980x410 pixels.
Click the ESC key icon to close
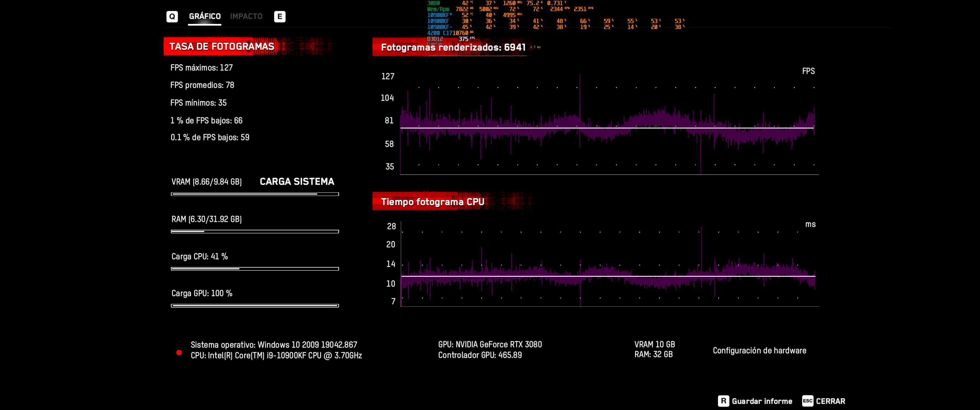[807, 401]
